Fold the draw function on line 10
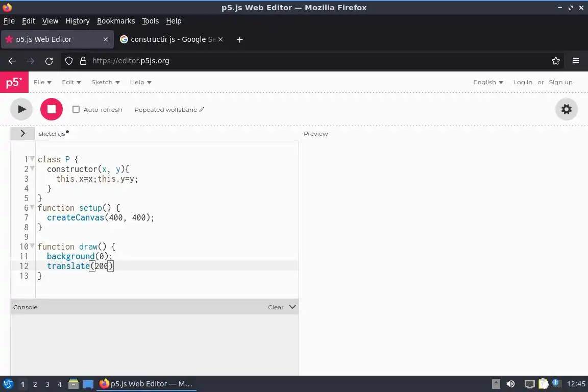Image resolution: width=588 pixels, height=392 pixels. (x=32, y=246)
